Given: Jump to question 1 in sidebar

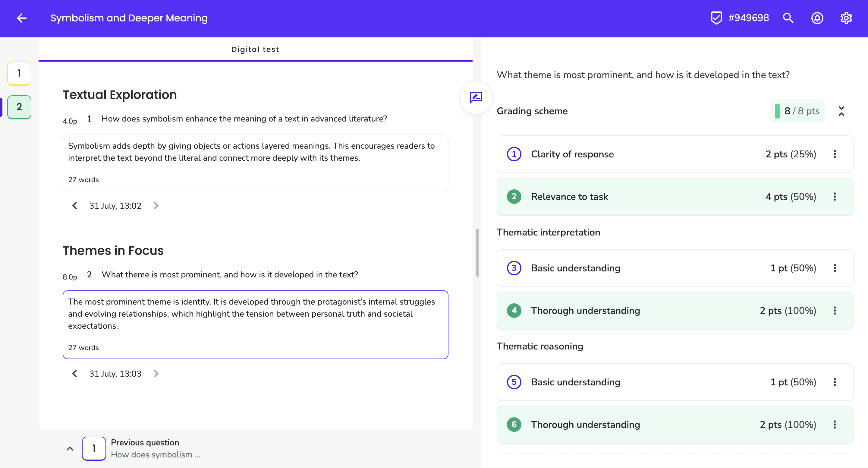Looking at the screenshot, I should (x=19, y=74).
